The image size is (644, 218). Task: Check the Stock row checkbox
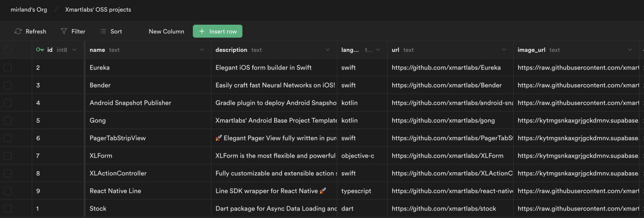[x=8, y=208]
